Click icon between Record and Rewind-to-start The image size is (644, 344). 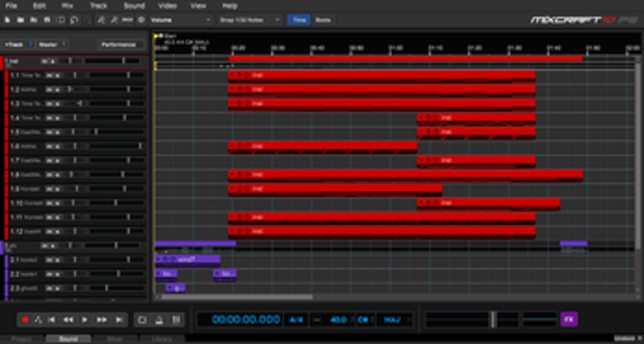[x=39, y=319]
